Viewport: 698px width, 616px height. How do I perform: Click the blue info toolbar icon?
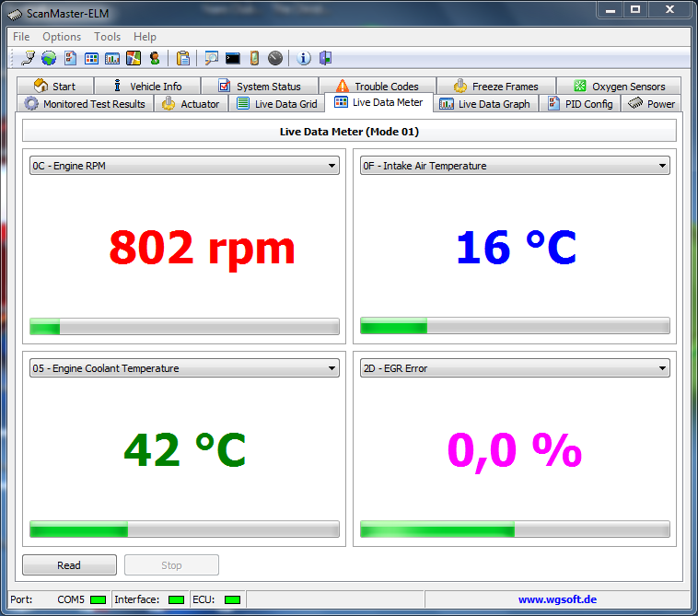pos(304,58)
